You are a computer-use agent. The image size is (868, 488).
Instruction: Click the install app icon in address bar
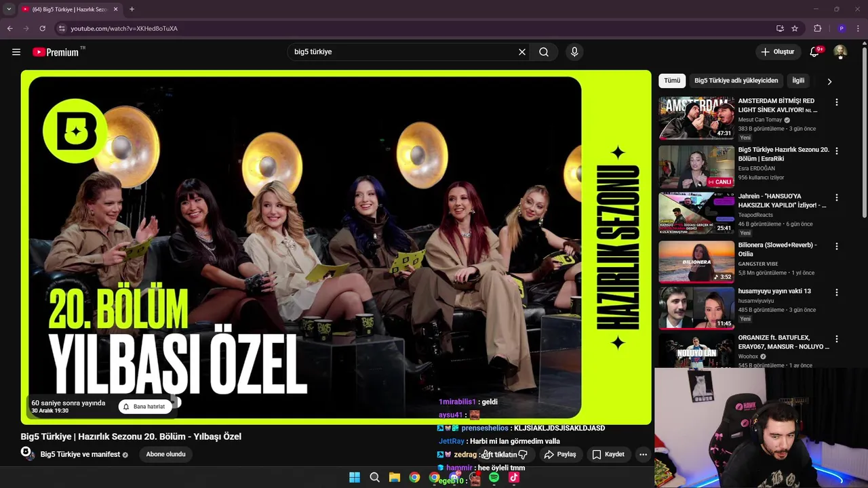point(780,28)
